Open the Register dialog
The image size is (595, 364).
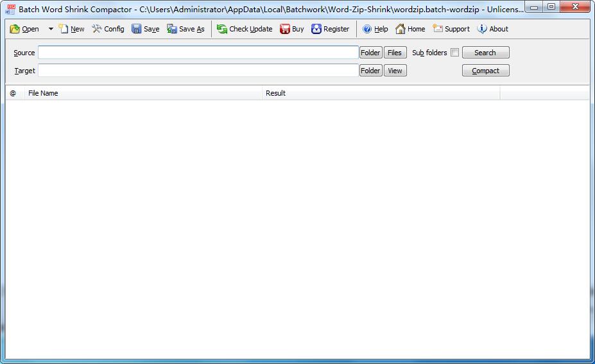point(330,29)
